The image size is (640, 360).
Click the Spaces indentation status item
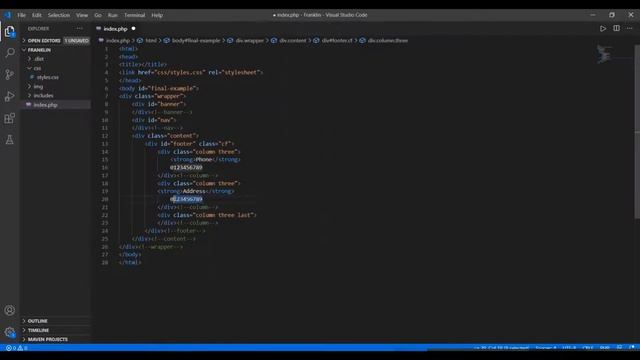[546, 348]
